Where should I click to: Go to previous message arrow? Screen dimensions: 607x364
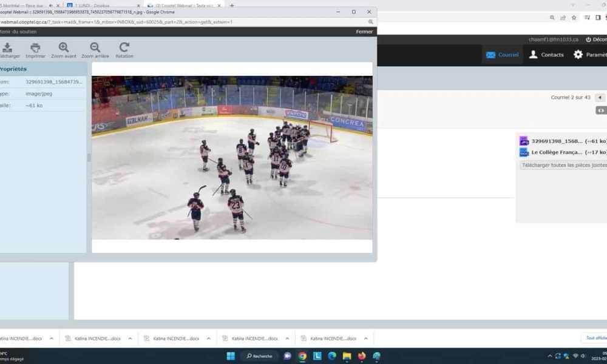pyautogui.click(x=600, y=97)
